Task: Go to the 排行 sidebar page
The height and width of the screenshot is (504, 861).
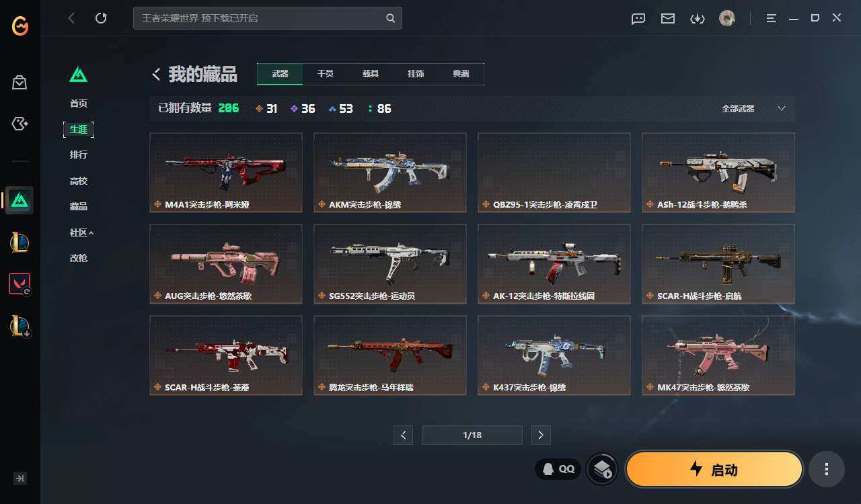Action: tap(79, 155)
